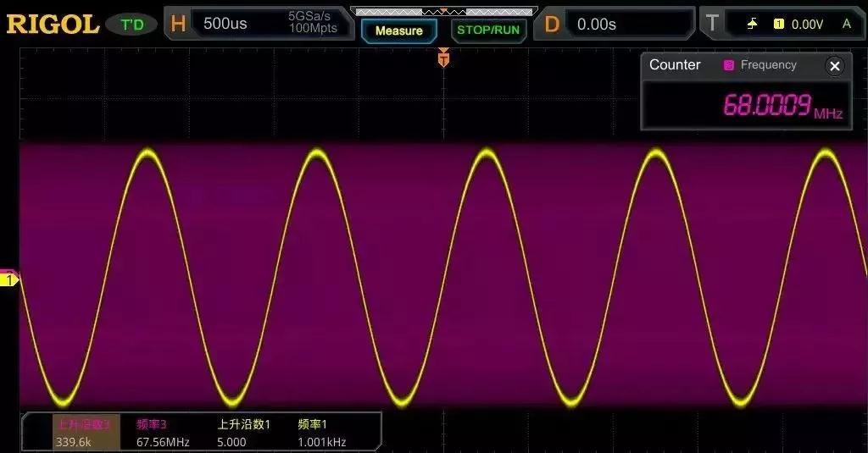
Task: Close the Counter panel
Action: 834,66
